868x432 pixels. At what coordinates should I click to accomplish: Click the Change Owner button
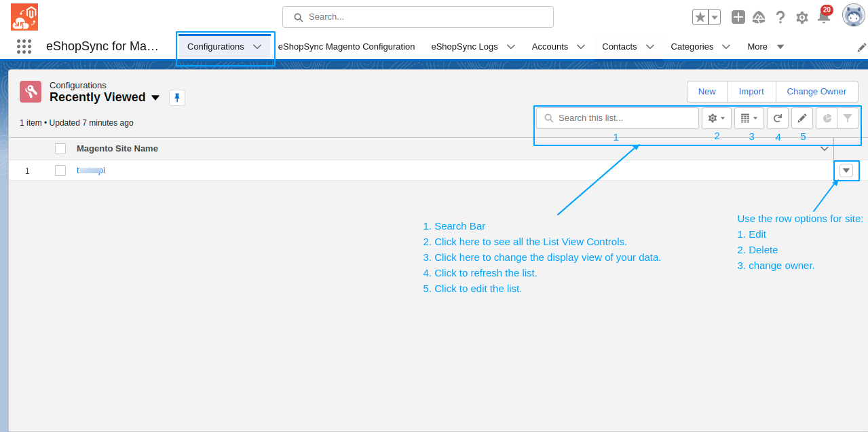point(816,92)
